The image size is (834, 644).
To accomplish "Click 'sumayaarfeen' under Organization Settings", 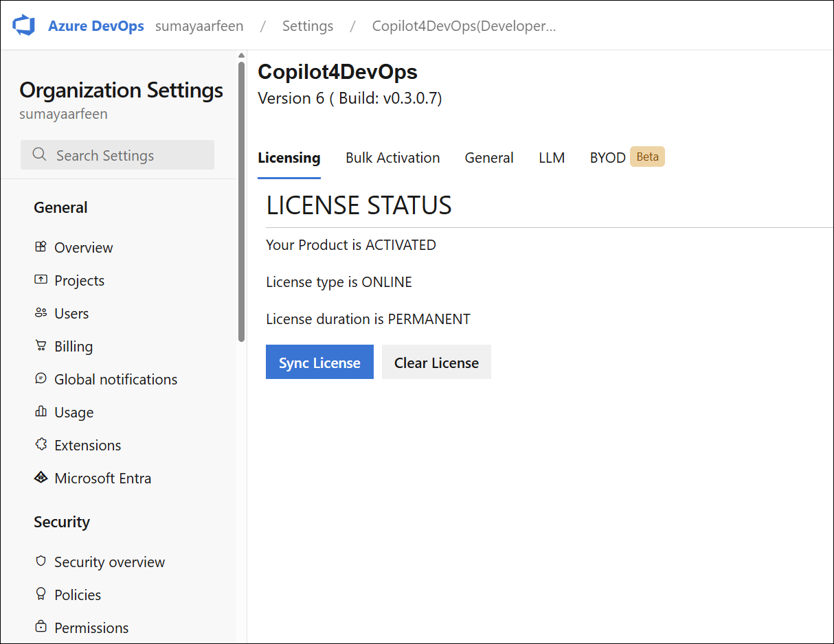I will coord(63,114).
